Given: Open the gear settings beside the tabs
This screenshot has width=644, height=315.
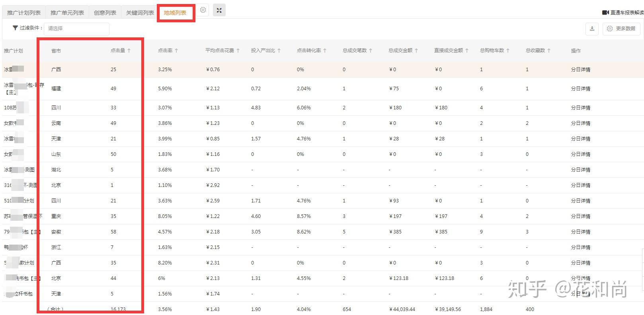Looking at the screenshot, I should tap(203, 10).
